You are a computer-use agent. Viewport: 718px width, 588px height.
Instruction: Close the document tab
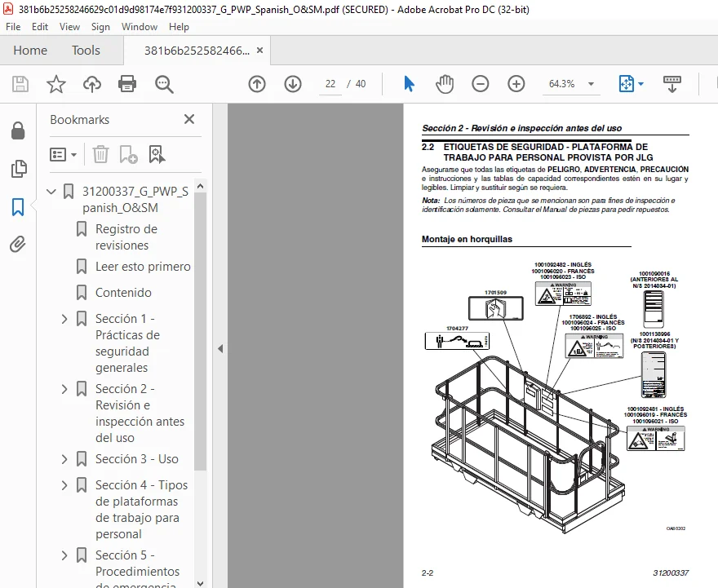click(260, 51)
